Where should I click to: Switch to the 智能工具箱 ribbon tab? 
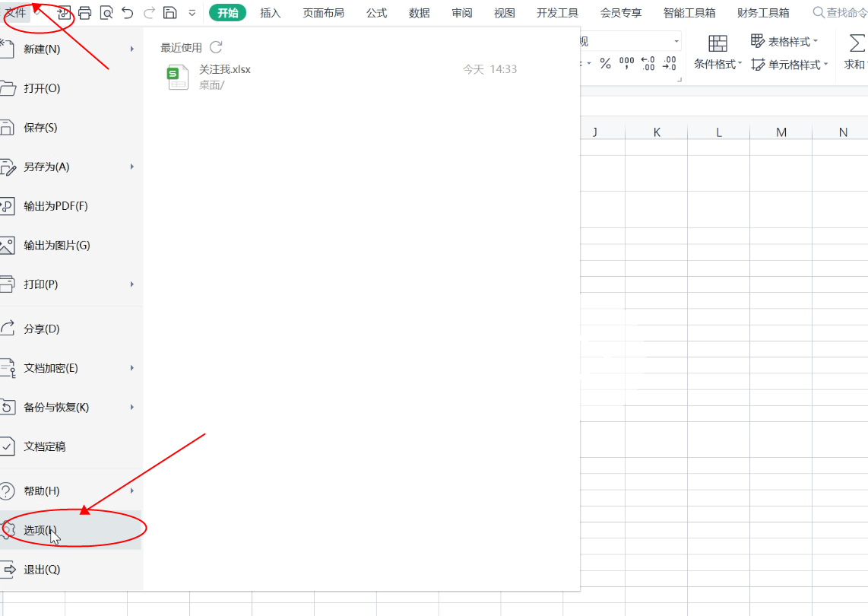(689, 13)
